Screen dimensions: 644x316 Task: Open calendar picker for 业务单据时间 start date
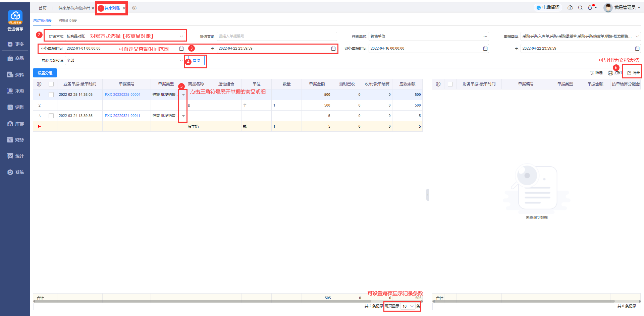tap(181, 49)
